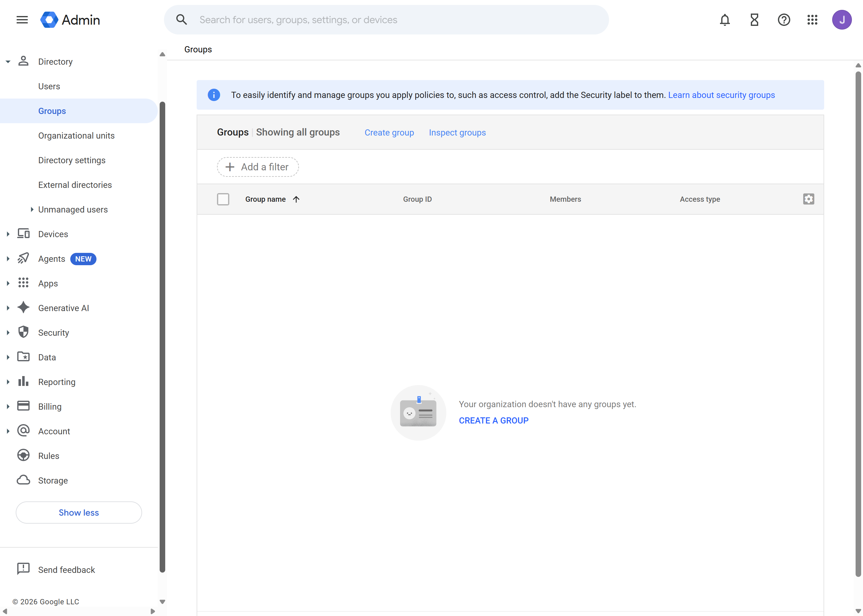This screenshot has height=616, width=863.
Task: Click the Agents rocket icon
Action: (x=23, y=258)
